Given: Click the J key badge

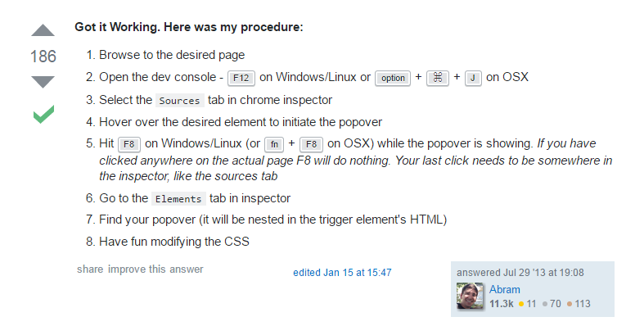Looking at the screenshot, I should coord(473,78).
